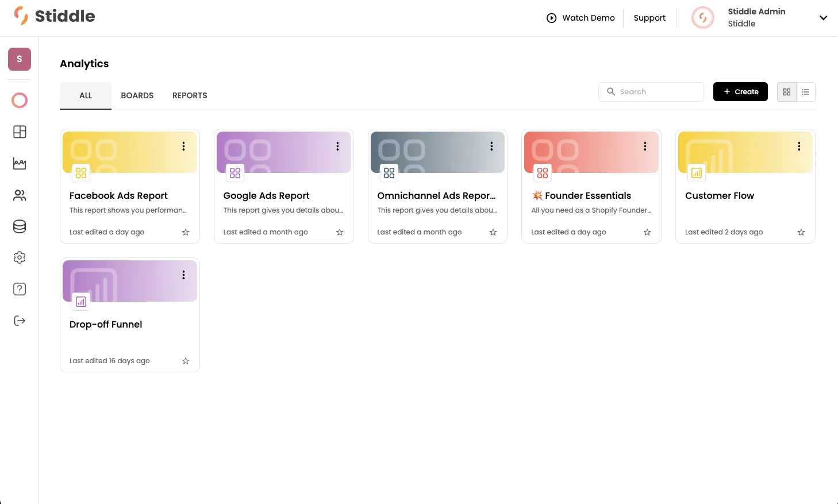Open options menu on Omnichannel Ads Report card
Viewport: 838px width, 504px height.
pos(491,147)
